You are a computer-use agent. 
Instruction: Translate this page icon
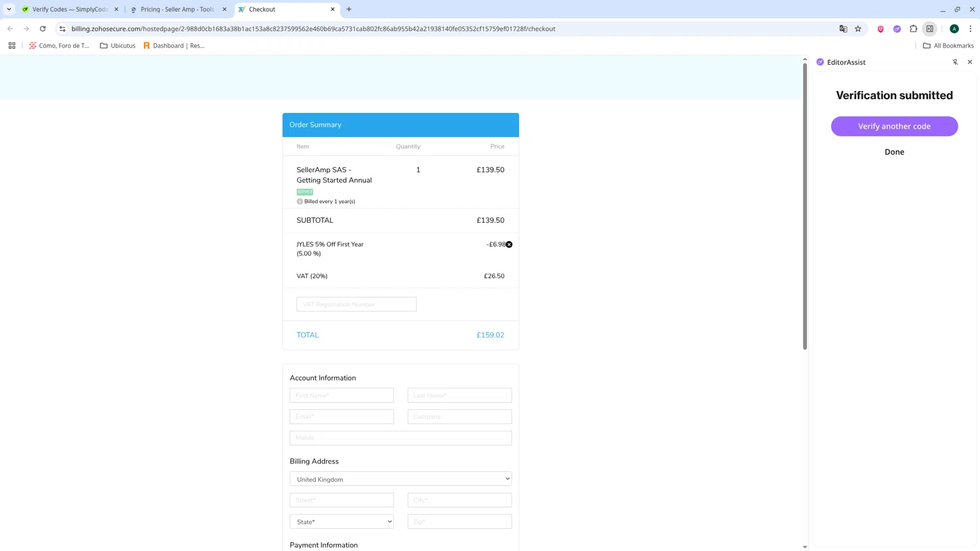pos(843,29)
